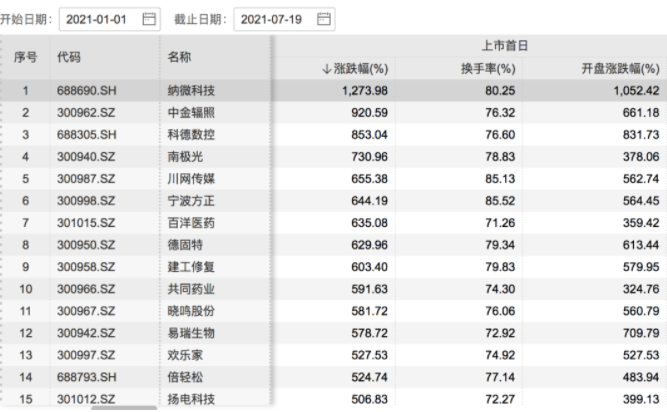
Task: Select the 宁波方正 name cell
Action: pyautogui.click(x=191, y=201)
